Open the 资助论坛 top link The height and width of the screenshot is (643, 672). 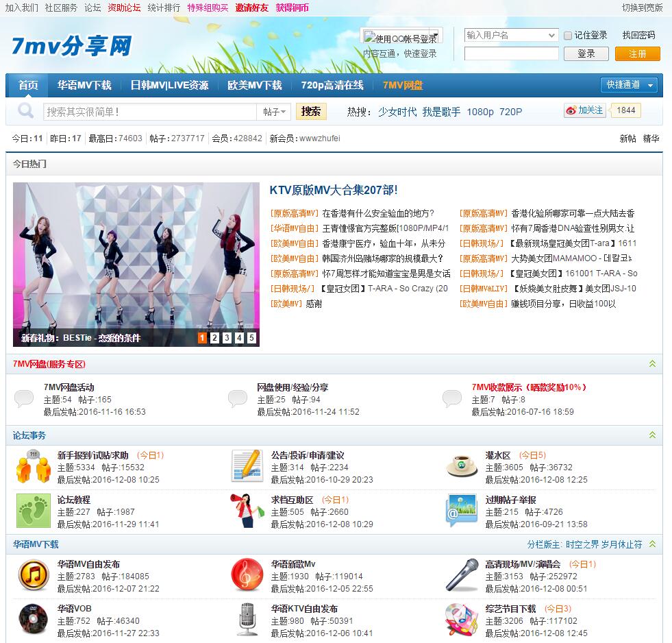[124, 8]
